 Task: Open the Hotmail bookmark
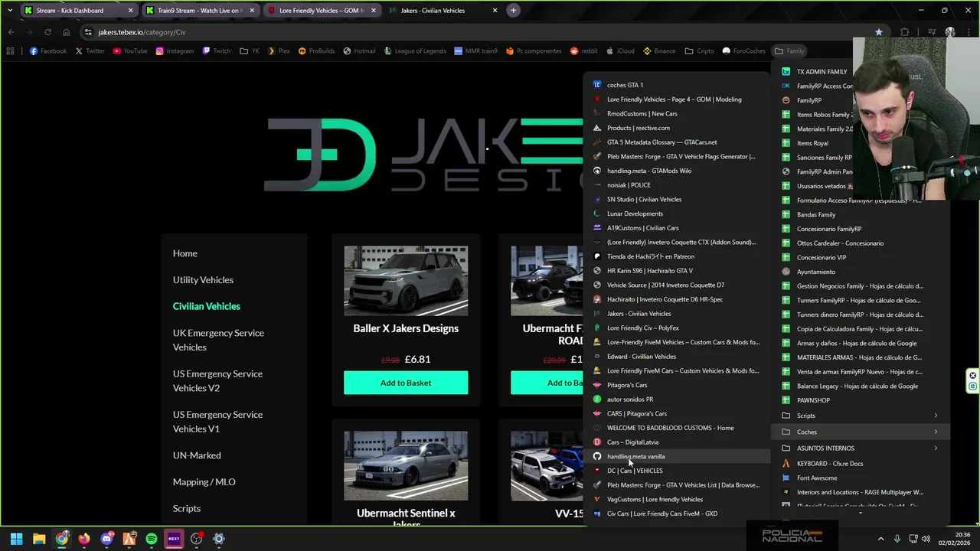pos(359,51)
